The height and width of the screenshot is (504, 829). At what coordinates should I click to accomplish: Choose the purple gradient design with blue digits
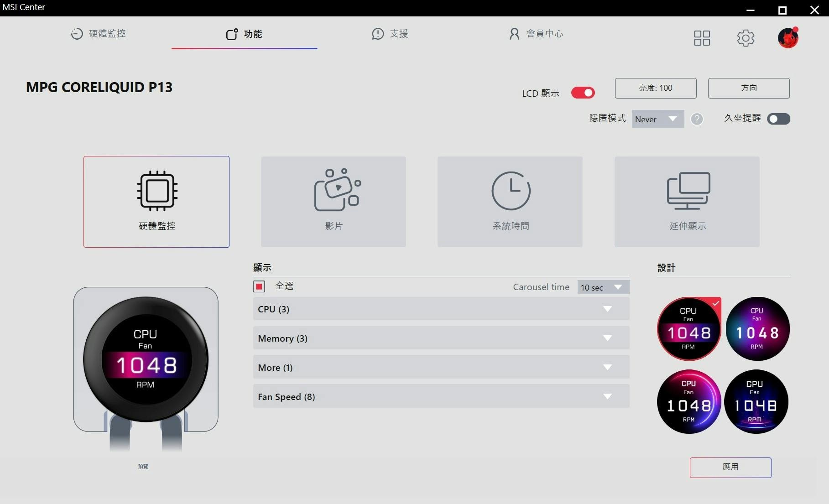coord(757,329)
